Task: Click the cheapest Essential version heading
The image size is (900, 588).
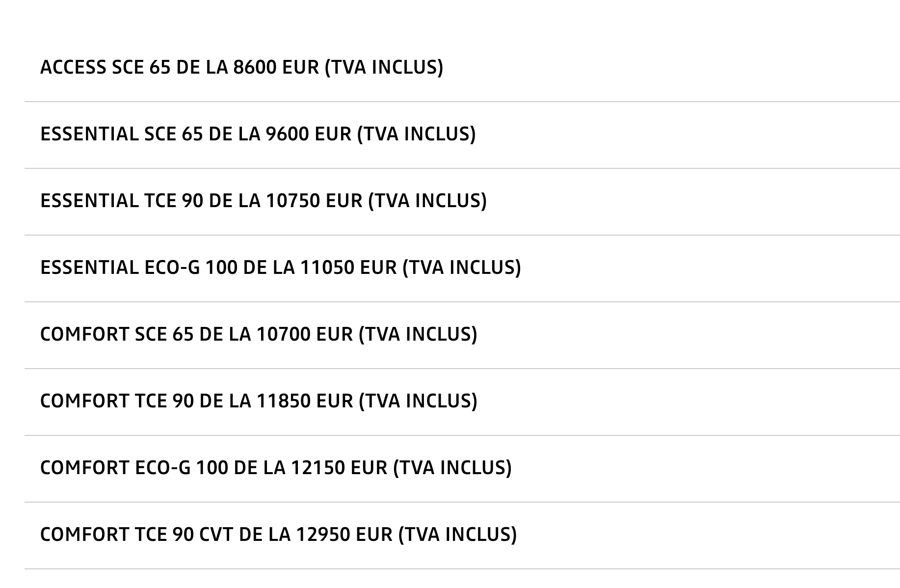Action: click(x=258, y=134)
